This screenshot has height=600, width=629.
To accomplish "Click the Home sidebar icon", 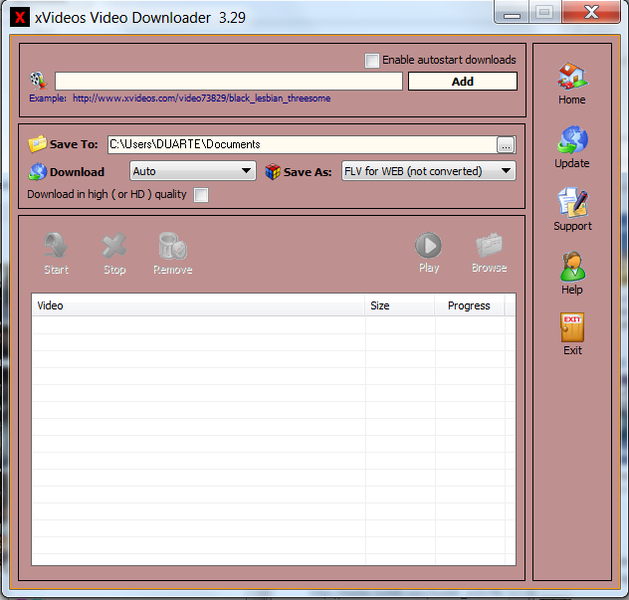I will 572,76.
